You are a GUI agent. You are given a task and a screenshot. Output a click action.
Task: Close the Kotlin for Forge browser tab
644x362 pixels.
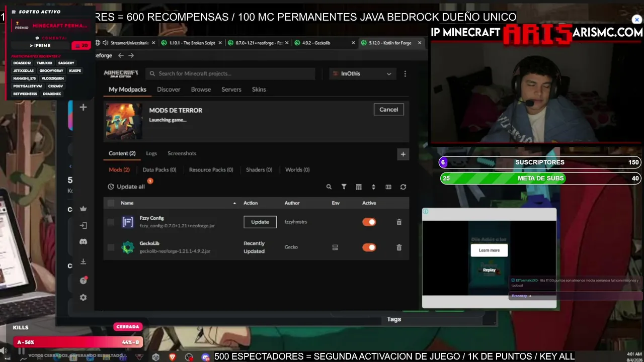point(420,43)
